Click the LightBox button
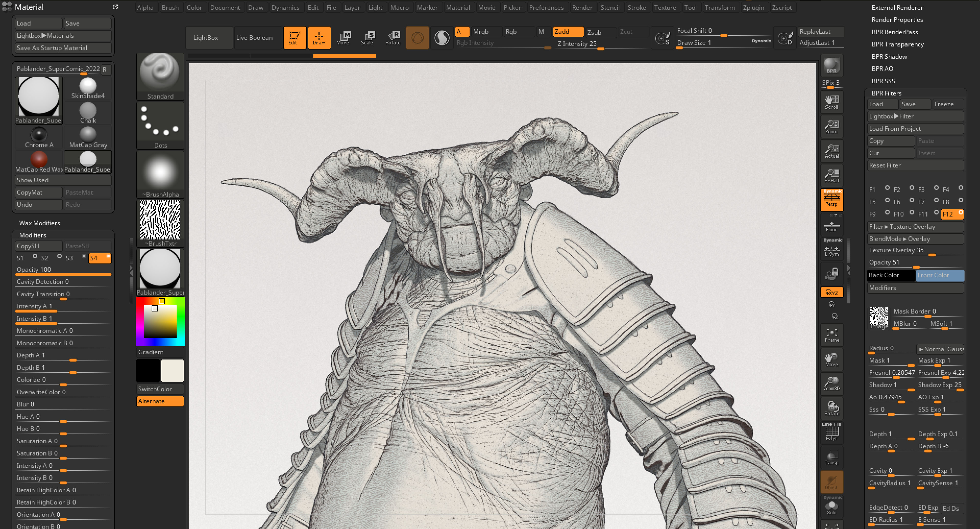 click(x=209, y=38)
